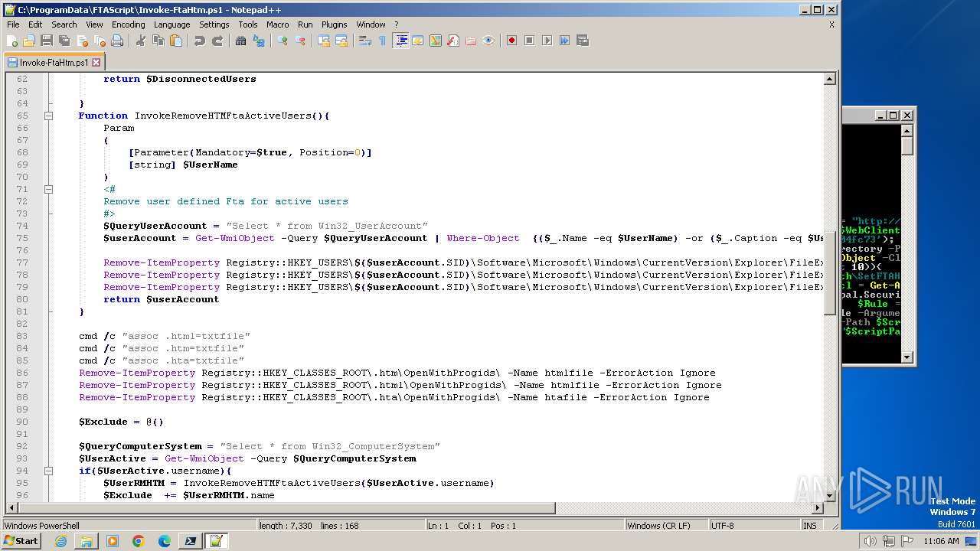Close the Invoke-FtaHtm.ps1 tab with its X

click(x=96, y=63)
